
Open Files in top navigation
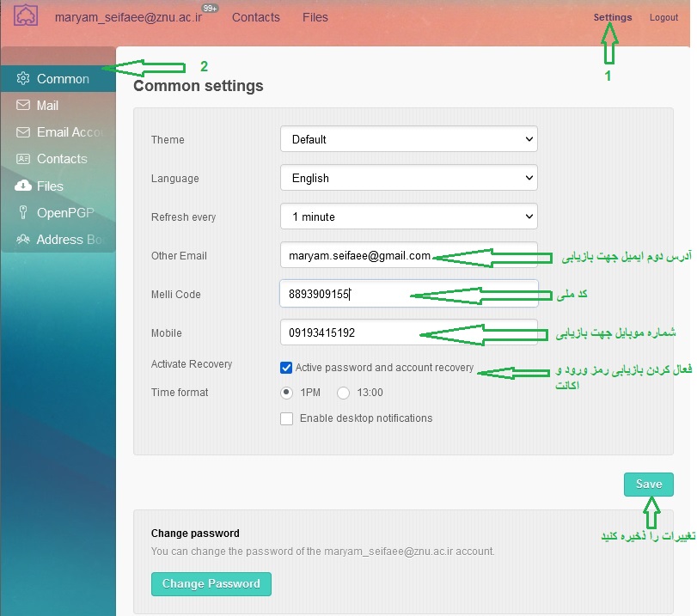click(x=315, y=17)
